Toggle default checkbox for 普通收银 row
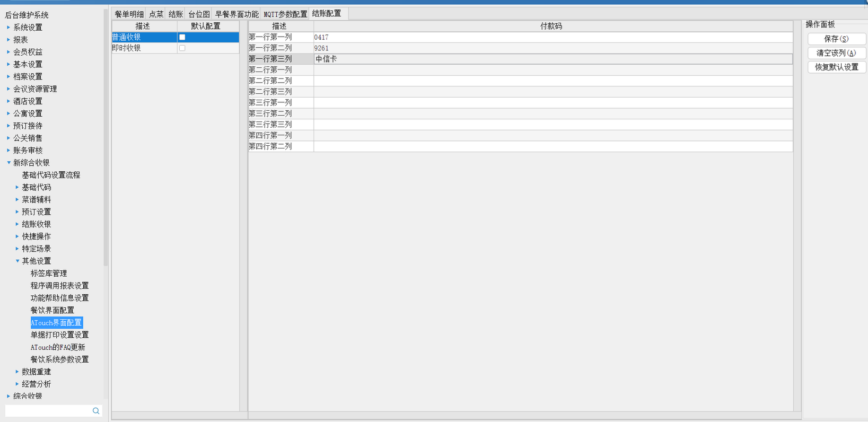 (x=182, y=37)
